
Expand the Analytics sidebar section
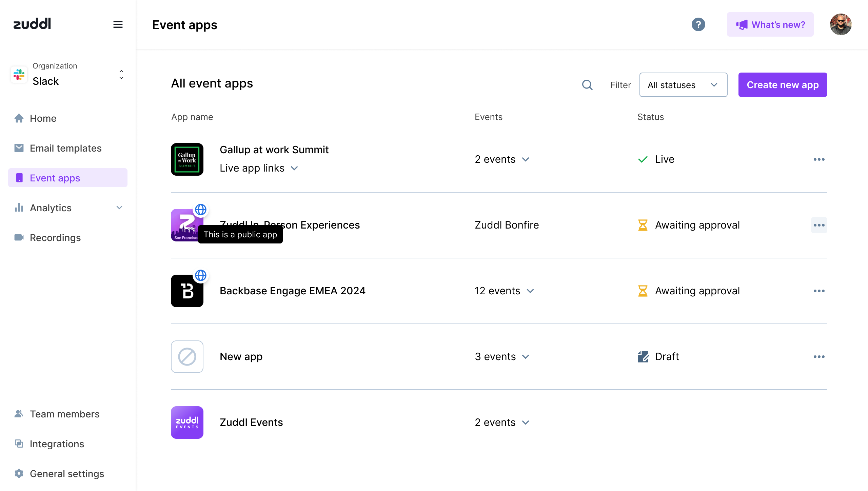(68, 208)
